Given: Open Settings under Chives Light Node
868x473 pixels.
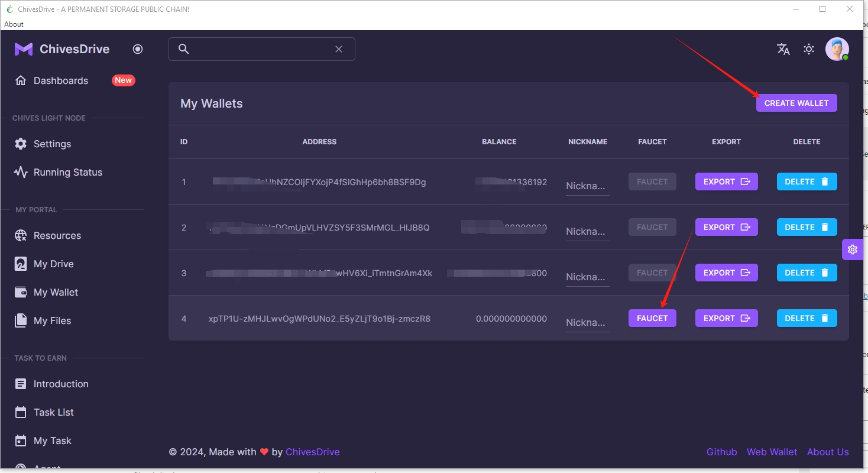Looking at the screenshot, I should (x=52, y=144).
